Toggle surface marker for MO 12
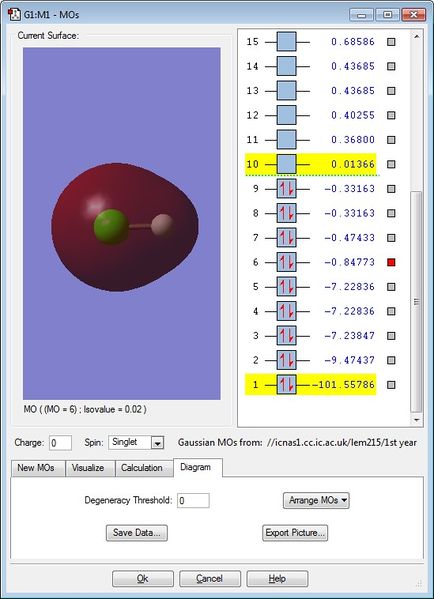Viewport: 434px width, 599px height. (391, 115)
